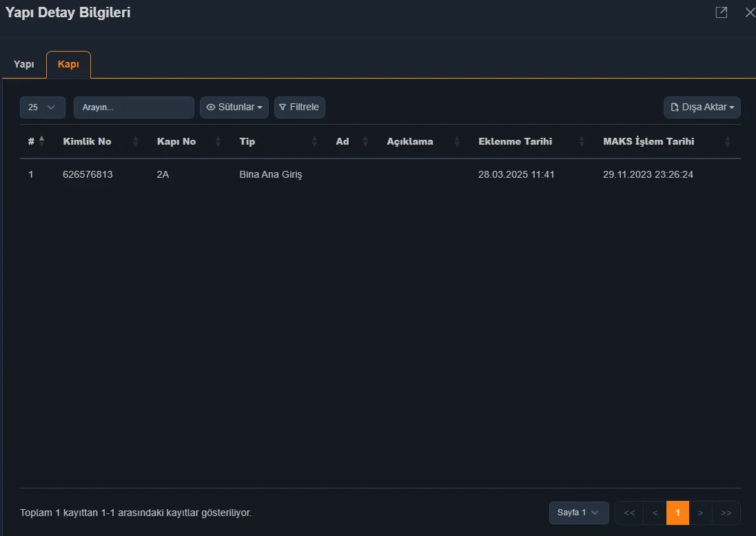Select the row with Kimlik No 626576813
This screenshot has height=536, width=756.
tap(88, 174)
